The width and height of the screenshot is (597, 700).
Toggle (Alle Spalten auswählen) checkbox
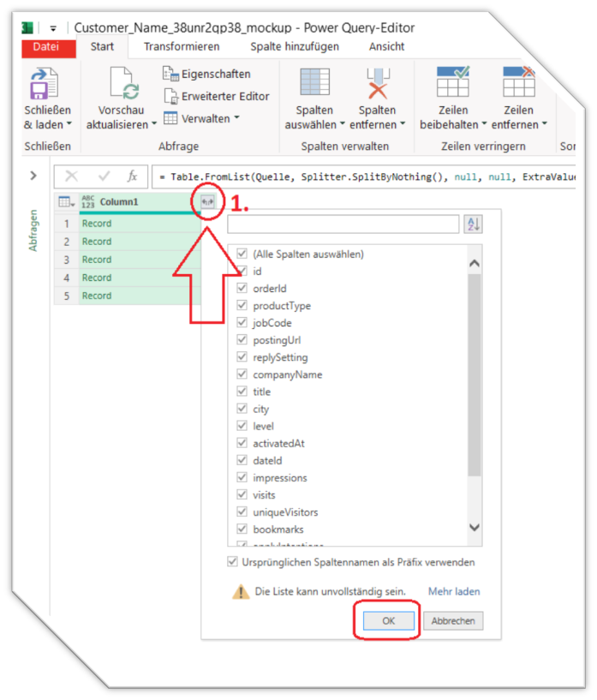pyautogui.click(x=242, y=254)
